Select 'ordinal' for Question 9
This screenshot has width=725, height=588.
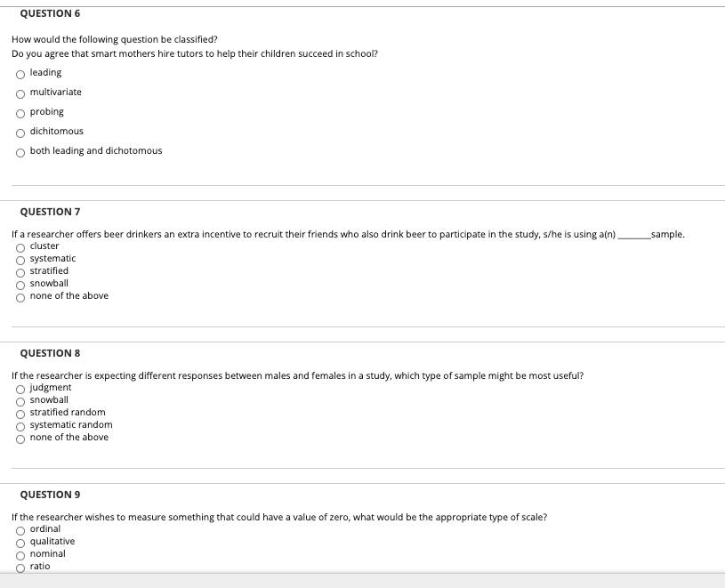(20, 529)
